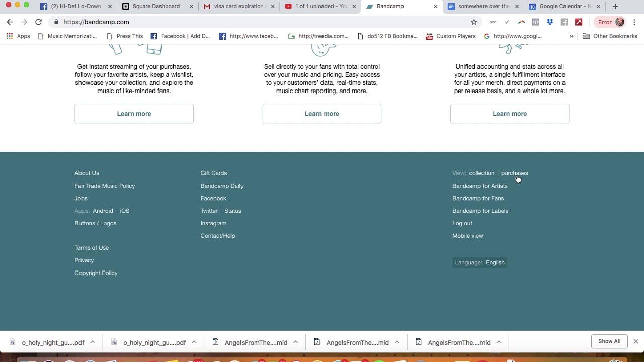Expand options for AngelsFromThe....mid download
The width and height of the screenshot is (644, 362).
coord(295,342)
